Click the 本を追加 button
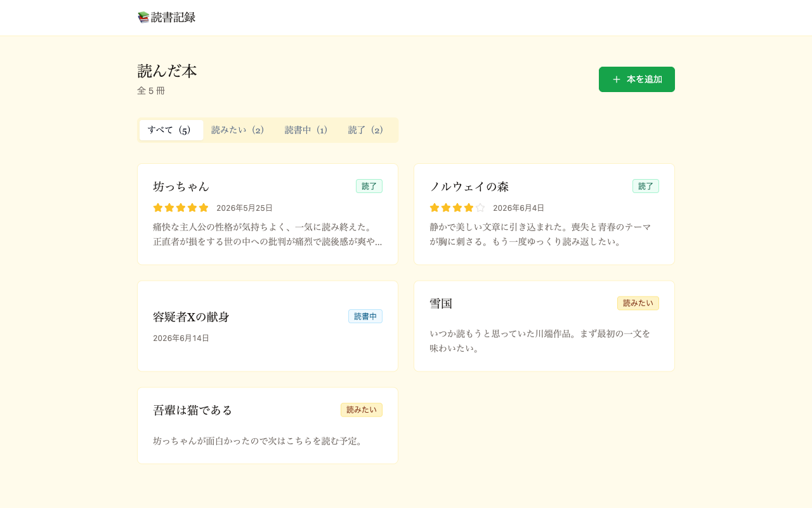The width and height of the screenshot is (812, 508). [x=637, y=79]
